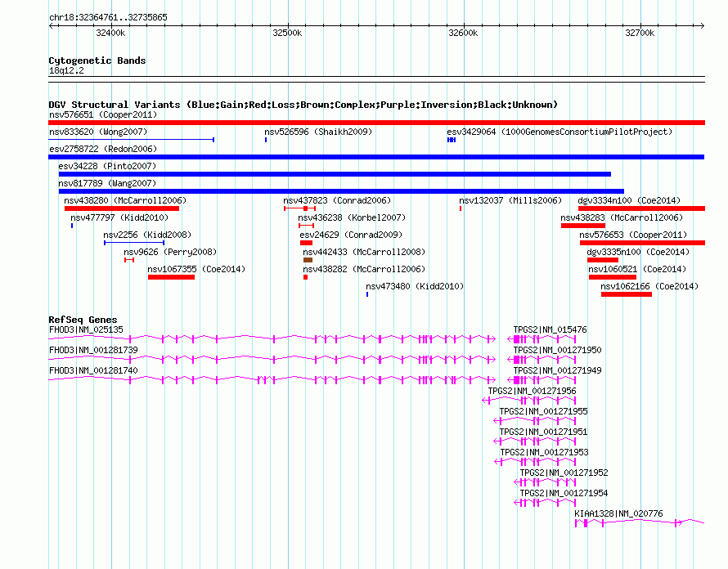The image size is (728, 569).
Task: Open nsv1062166 (Coe2014) label
Action: 649,286
